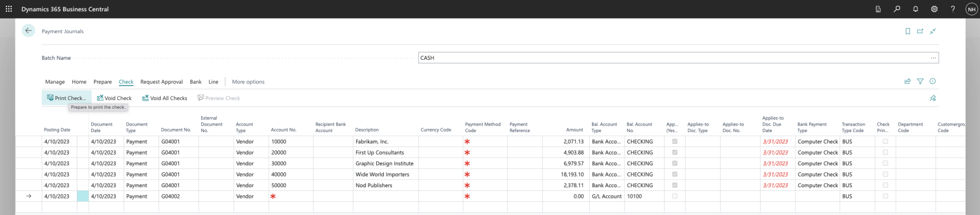Expand More options in the action bar
Image resolution: width=980 pixels, height=215 pixels.
coord(248,82)
